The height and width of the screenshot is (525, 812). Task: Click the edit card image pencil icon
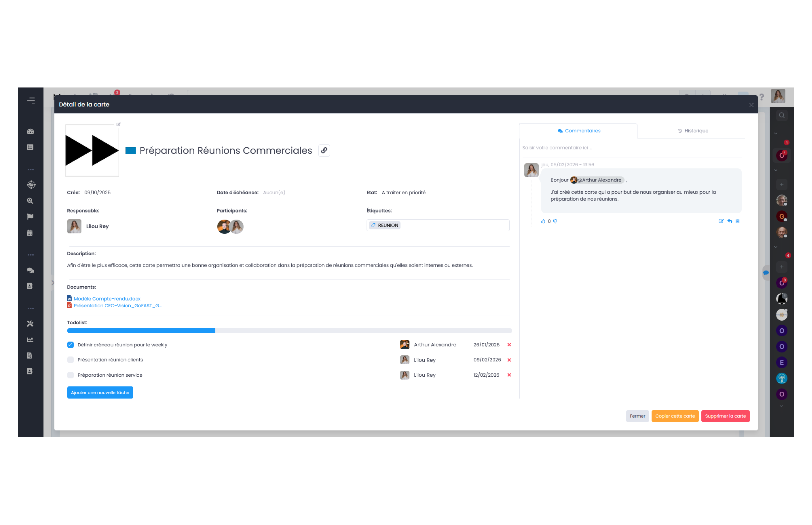(x=118, y=124)
